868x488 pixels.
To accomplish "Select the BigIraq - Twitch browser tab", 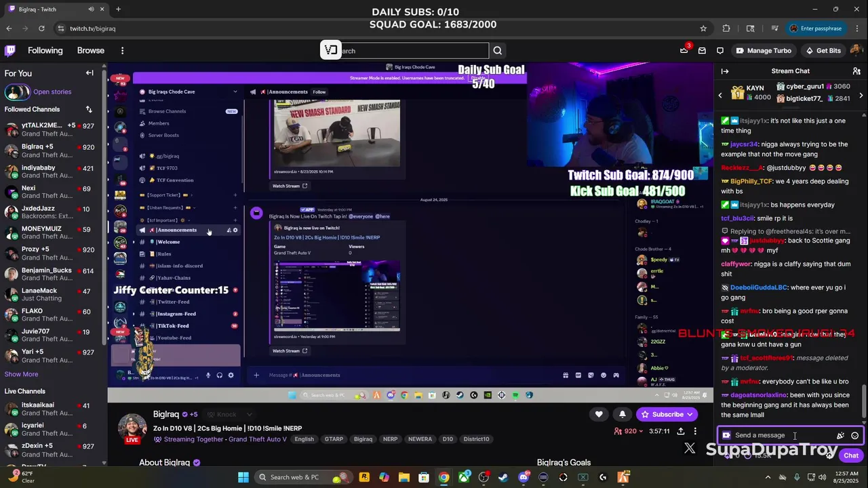I will tap(56, 9).
